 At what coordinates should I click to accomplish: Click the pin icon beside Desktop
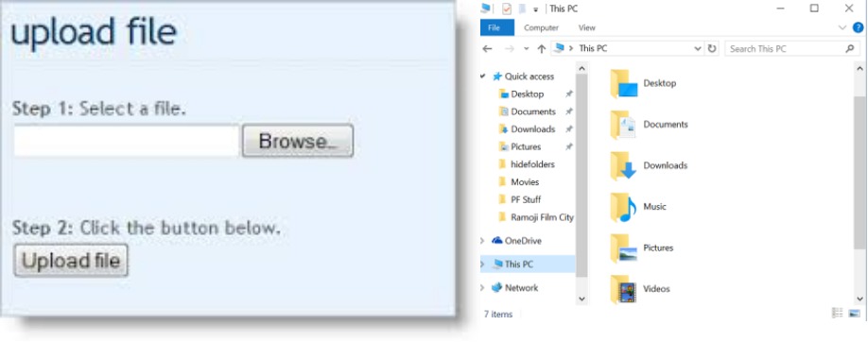point(568,94)
